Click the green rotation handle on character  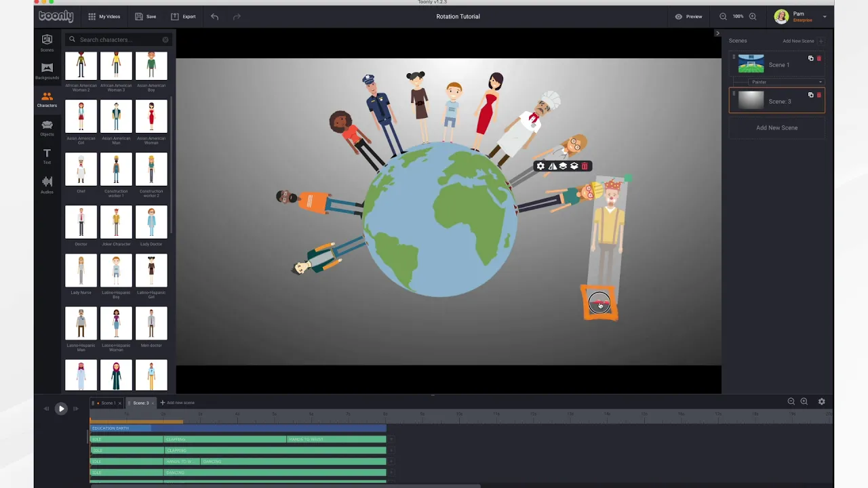(627, 179)
